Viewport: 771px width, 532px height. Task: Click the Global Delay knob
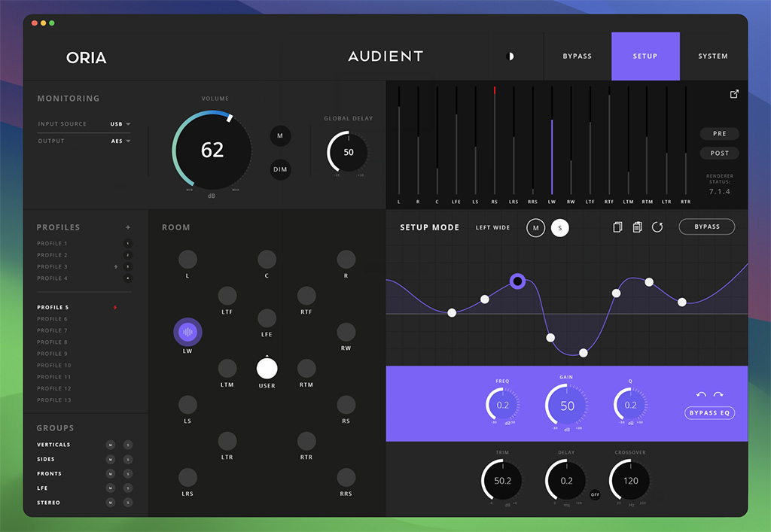(348, 152)
